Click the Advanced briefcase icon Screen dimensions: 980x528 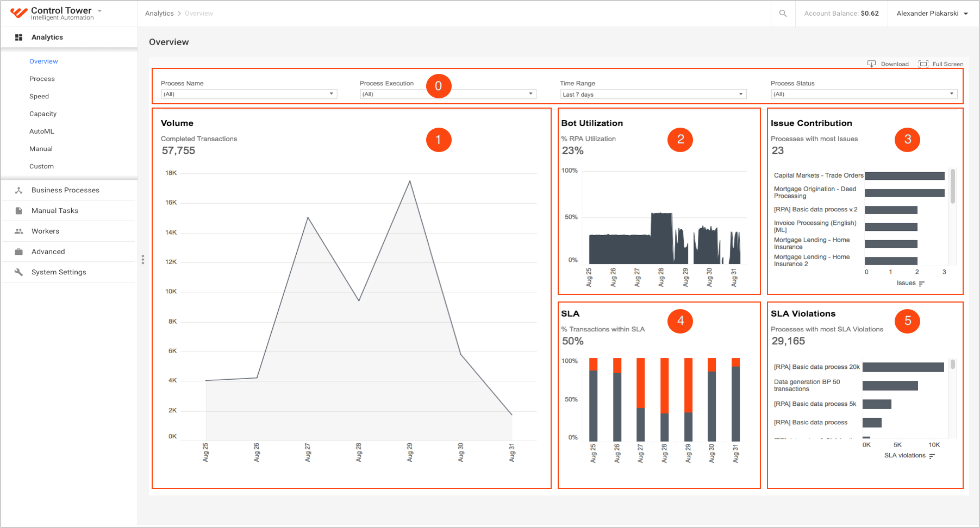18,252
